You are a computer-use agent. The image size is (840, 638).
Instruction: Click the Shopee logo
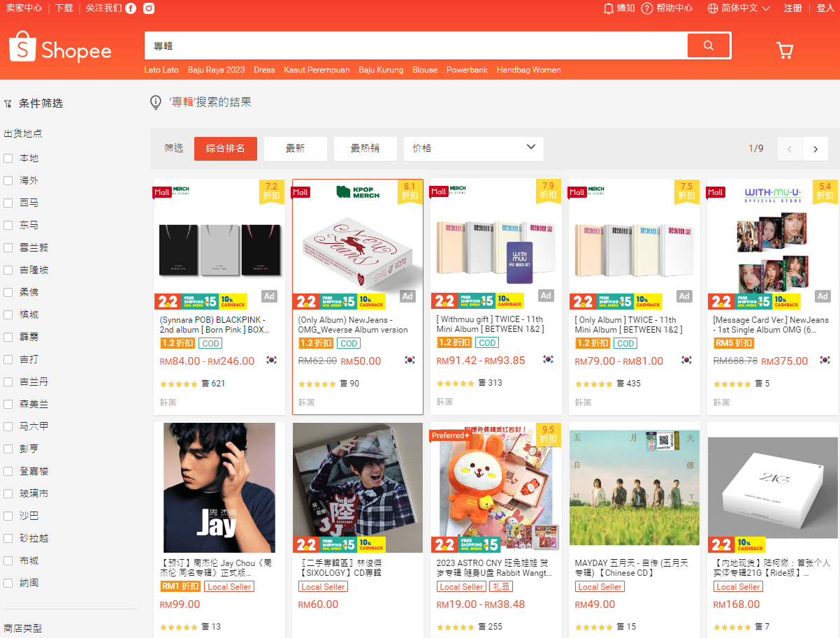(x=60, y=49)
